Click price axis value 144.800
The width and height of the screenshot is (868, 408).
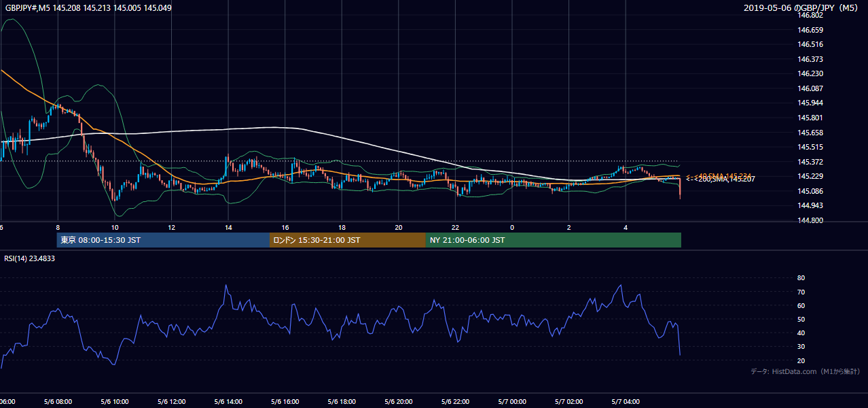pos(810,220)
